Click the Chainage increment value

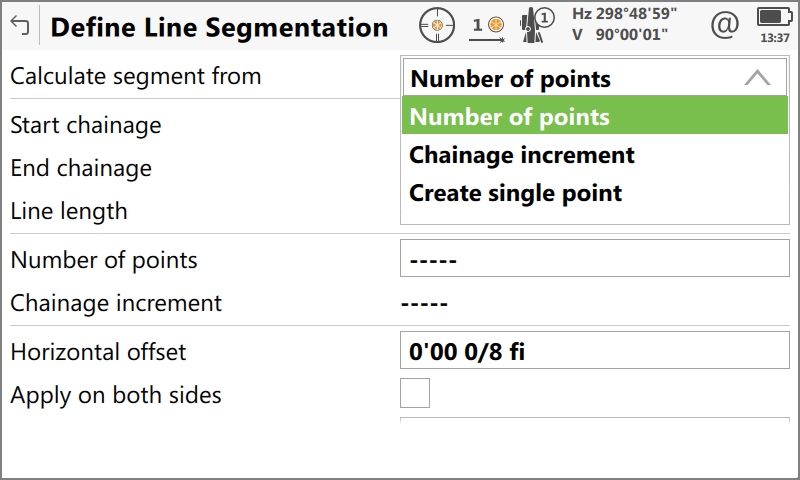coord(424,304)
